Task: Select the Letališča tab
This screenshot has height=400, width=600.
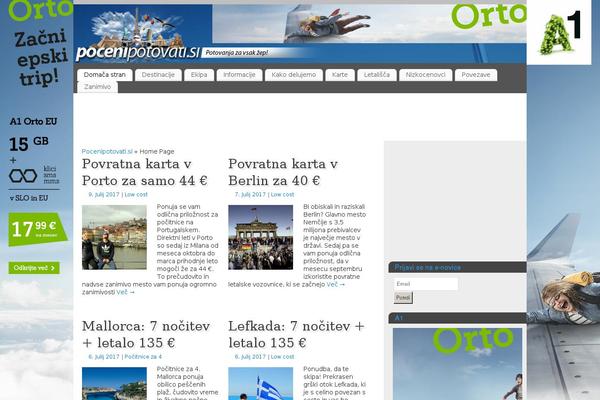Action: tap(377, 75)
